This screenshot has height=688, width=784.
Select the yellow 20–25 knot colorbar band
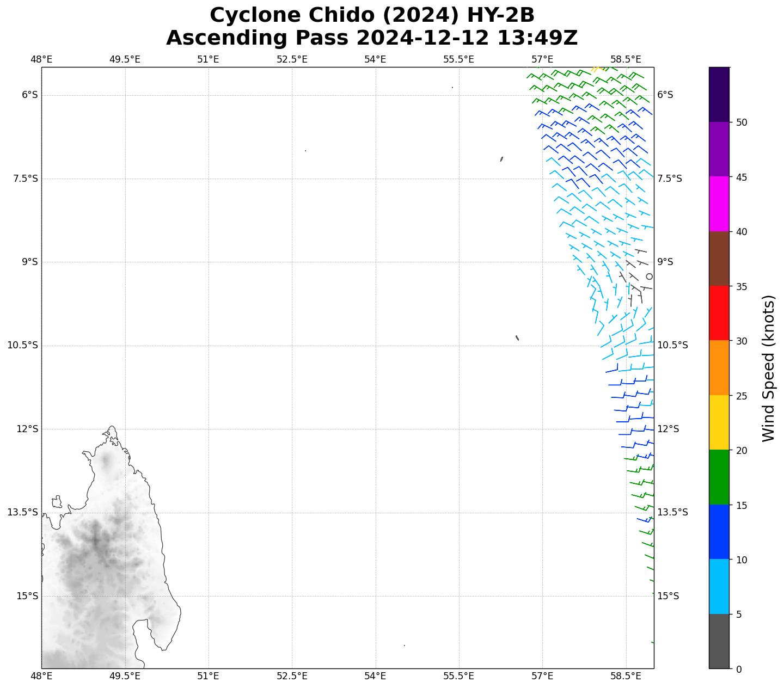[x=719, y=422]
